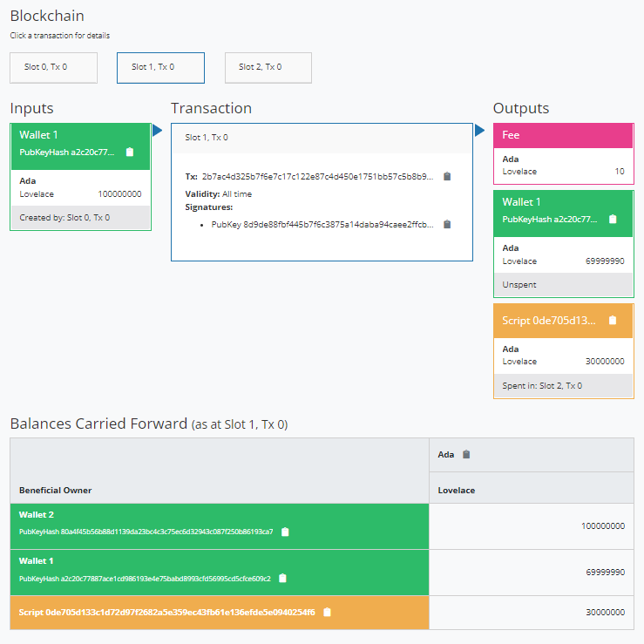Copy the Script output hash clipboard icon
The image size is (644, 644).
pos(613,320)
